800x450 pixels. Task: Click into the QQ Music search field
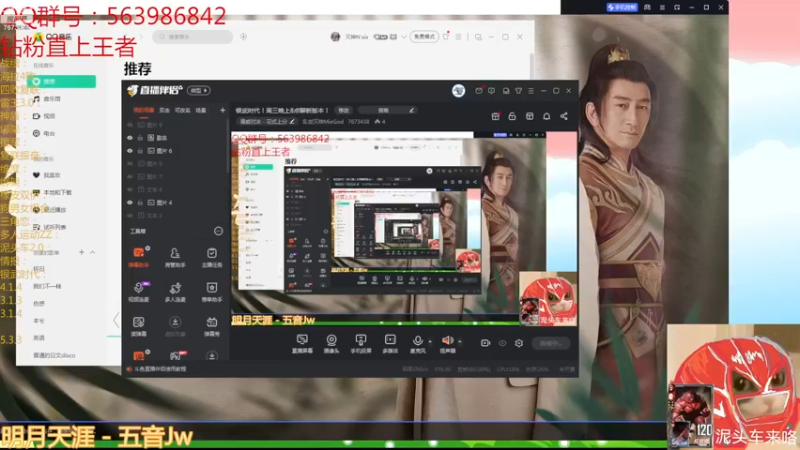[x=193, y=37]
